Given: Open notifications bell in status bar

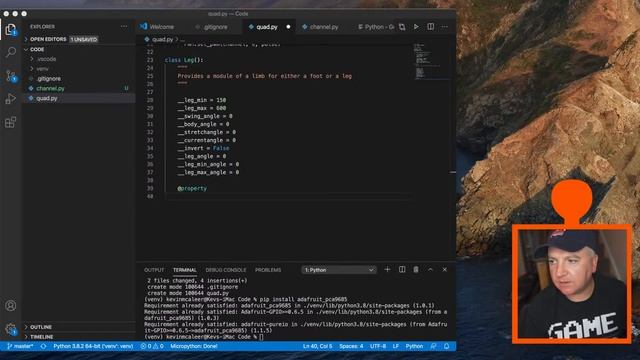Looking at the screenshot, I should pos(447,346).
